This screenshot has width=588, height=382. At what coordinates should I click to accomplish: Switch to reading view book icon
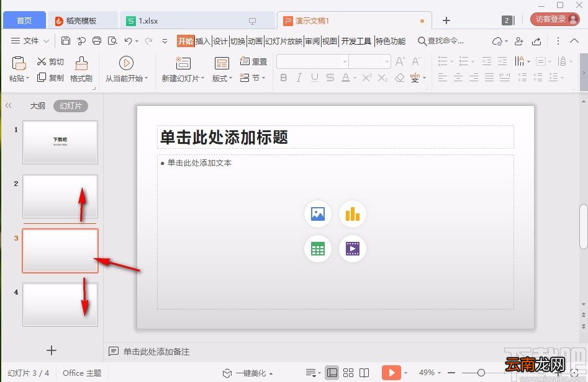[364, 373]
